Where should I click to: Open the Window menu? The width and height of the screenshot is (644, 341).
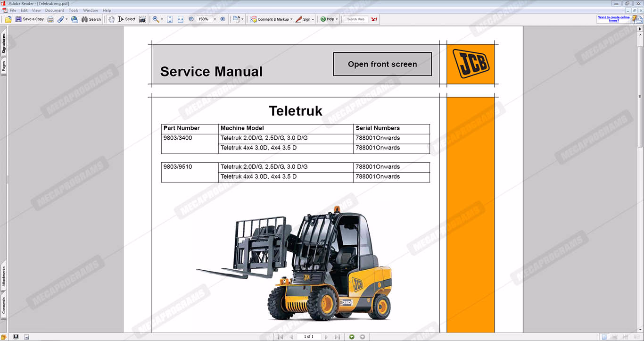[91, 10]
